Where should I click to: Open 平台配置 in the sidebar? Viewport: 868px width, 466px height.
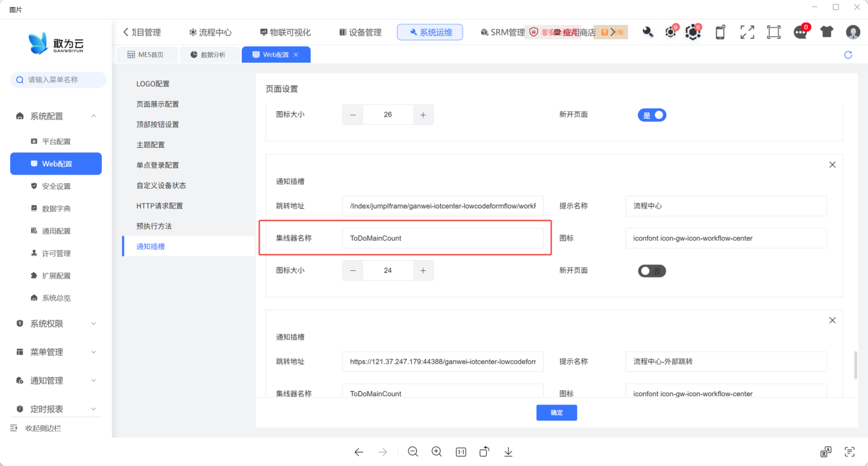pyautogui.click(x=56, y=142)
